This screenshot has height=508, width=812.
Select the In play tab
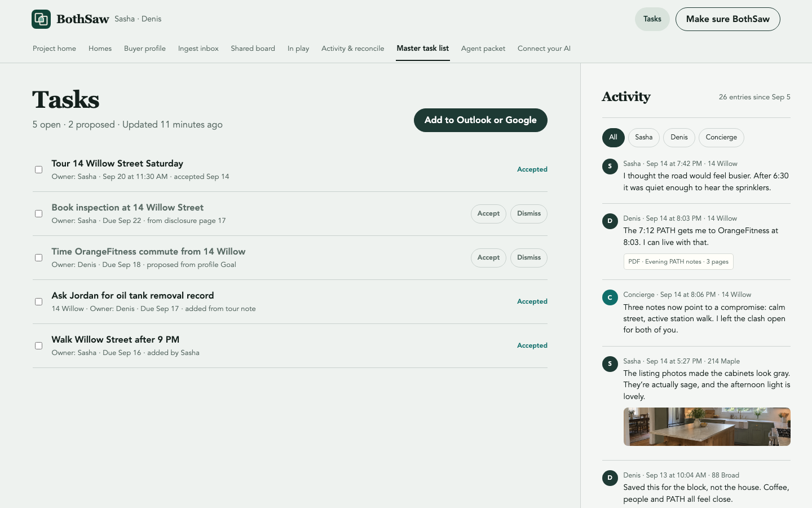(x=298, y=49)
